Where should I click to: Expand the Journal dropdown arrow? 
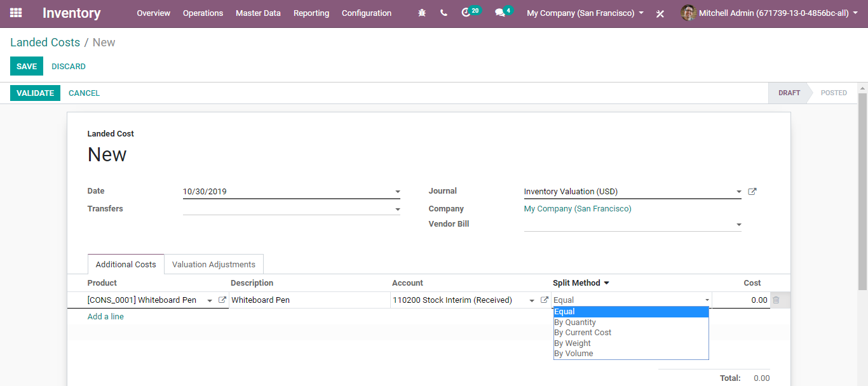[x=738, y=192]
